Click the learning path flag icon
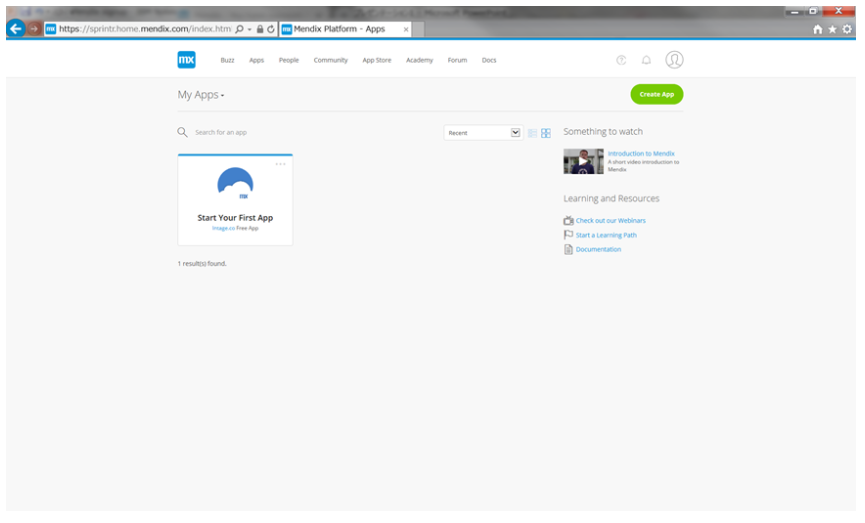Viewport: 865px width, 523px height. [x=568, y=234]
